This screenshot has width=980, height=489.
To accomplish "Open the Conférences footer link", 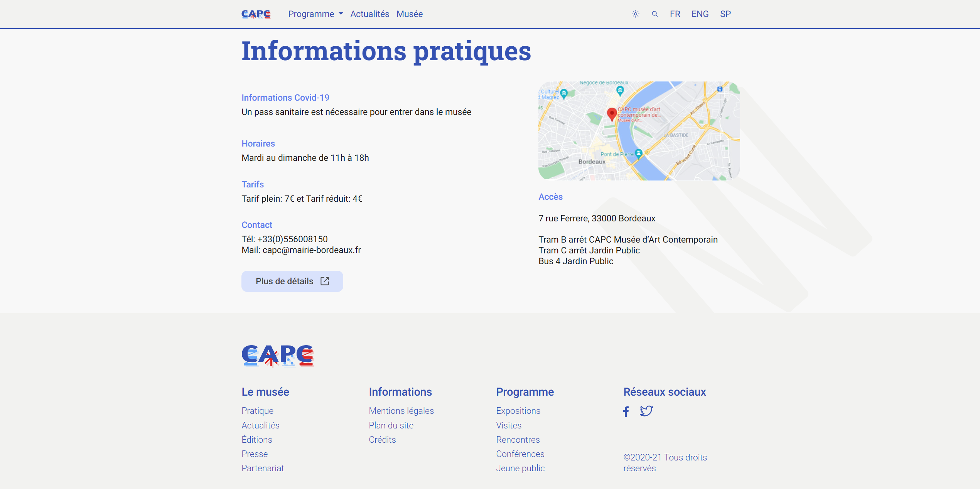I will 520,454.
